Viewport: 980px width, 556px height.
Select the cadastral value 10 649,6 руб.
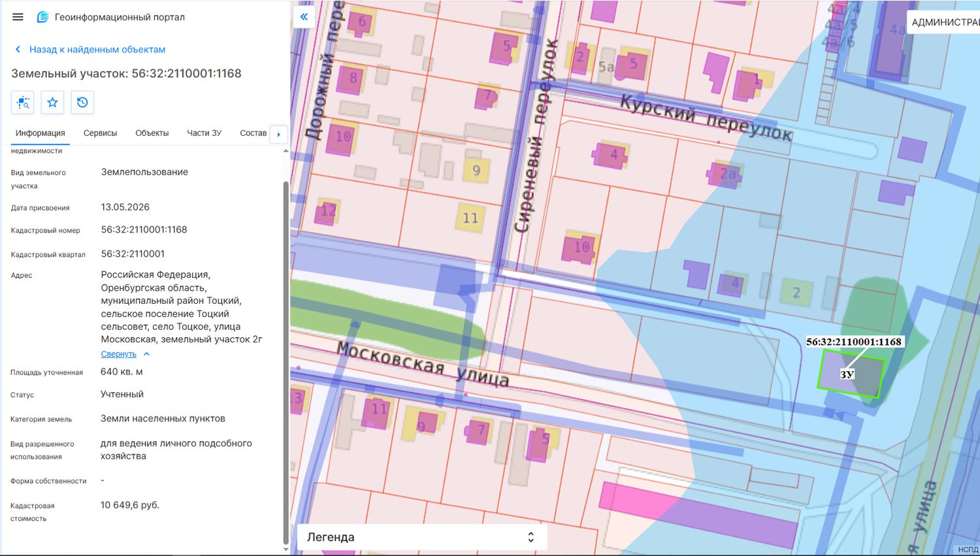tap(130, 505)
